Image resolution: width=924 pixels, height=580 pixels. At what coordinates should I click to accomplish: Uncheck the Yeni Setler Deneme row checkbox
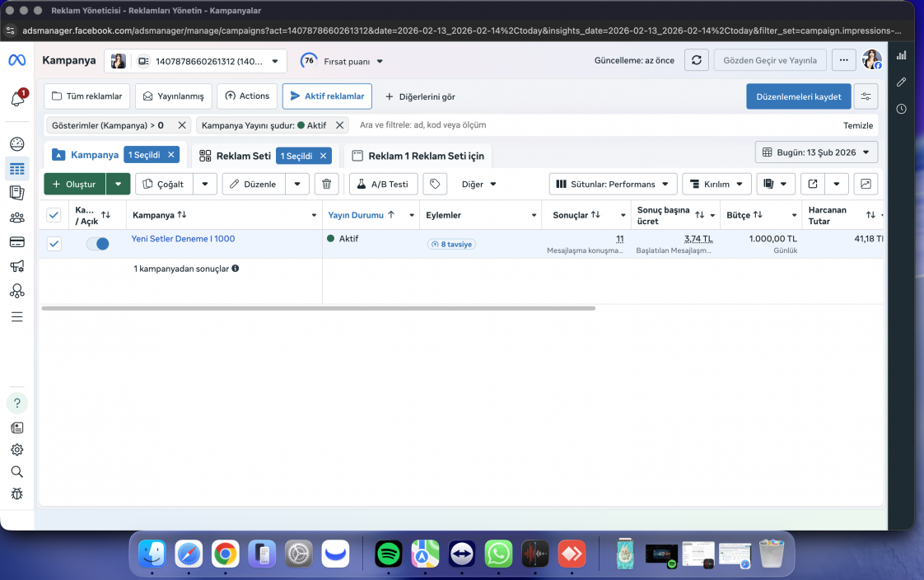(54, 243)
